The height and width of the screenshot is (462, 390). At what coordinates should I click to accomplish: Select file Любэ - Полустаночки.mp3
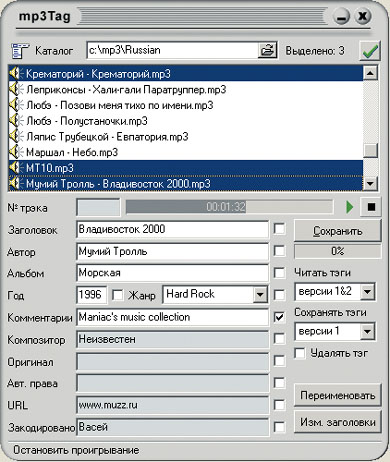pos(186,121)
